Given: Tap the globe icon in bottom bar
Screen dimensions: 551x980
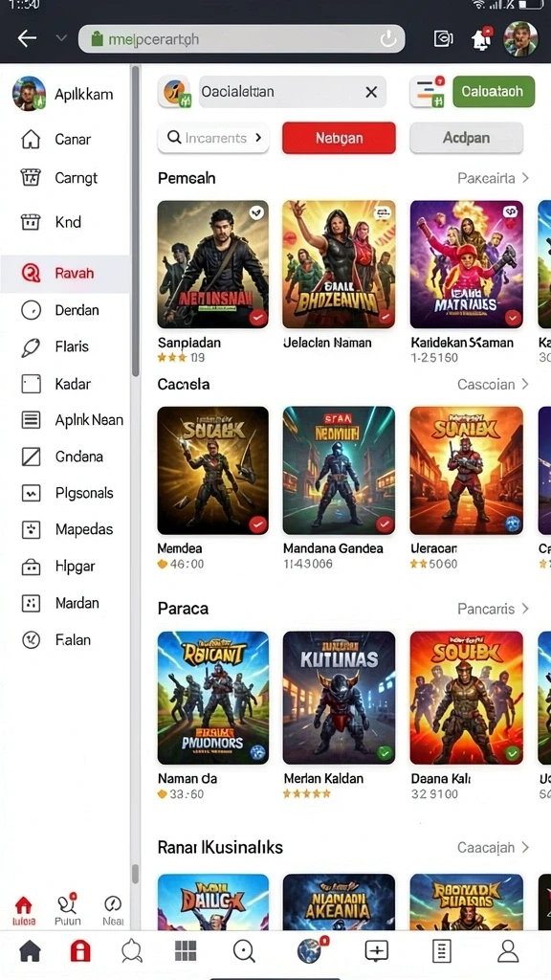Looking at the screenshot, I should (310, 950).
